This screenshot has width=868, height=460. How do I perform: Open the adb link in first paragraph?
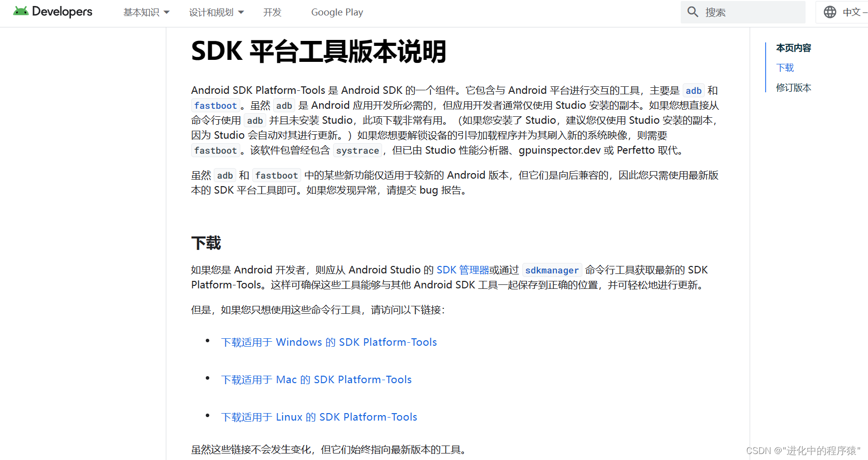(693, 90)
